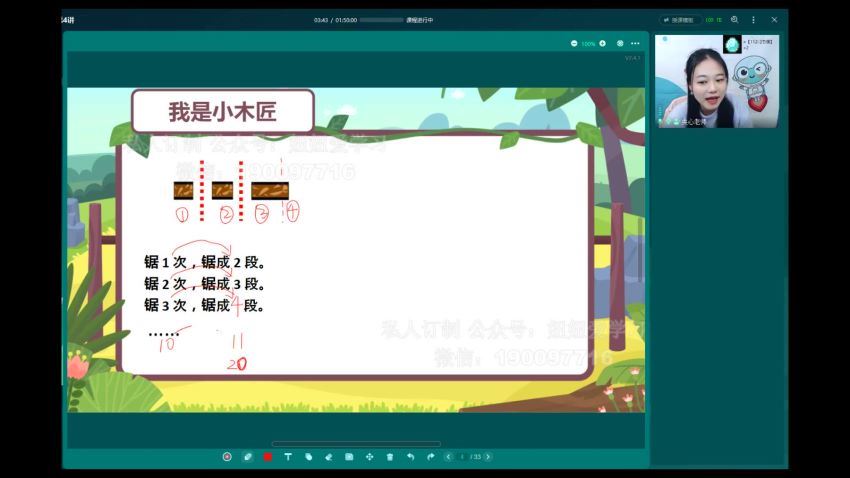The width and height of the screenshot is (850, 478).
Task: Click the text line '锯 2 次，锯成 3 段。'
Action: [205, 283]
